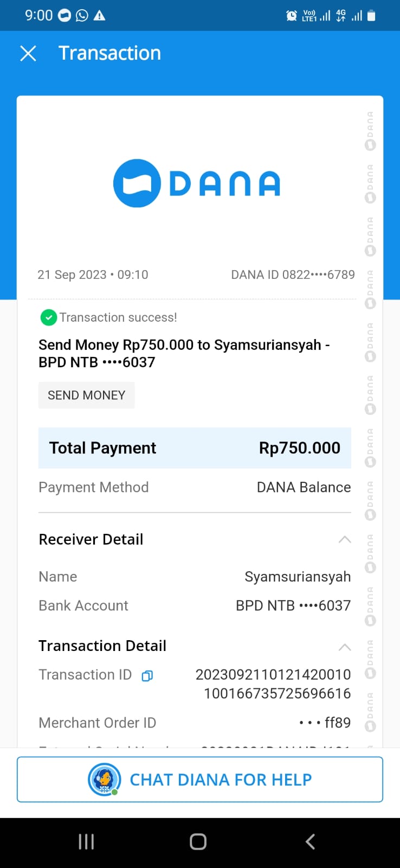Collapse the Receiver Detail section
The height and width of the screenshot is (868, 400).
tap(345, 539)
